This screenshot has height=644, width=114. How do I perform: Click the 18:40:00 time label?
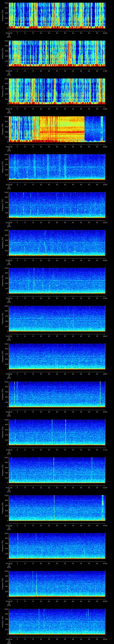tap(9, 450)
